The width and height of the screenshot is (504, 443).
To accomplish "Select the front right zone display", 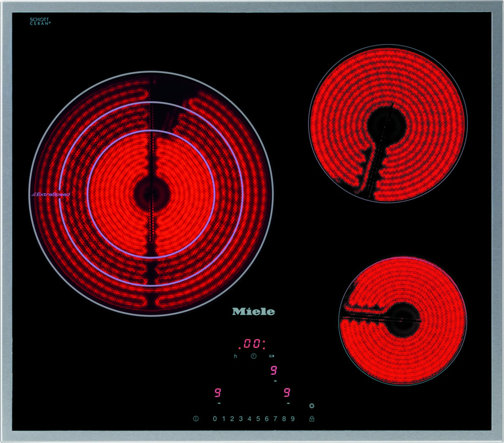I will [x=288, y=393].
